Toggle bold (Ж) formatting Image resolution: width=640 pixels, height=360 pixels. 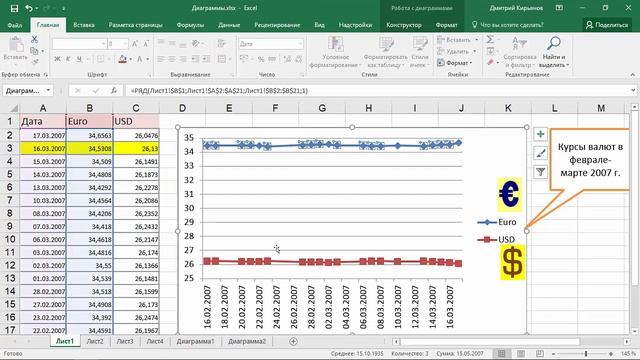[x=58, y=59]
